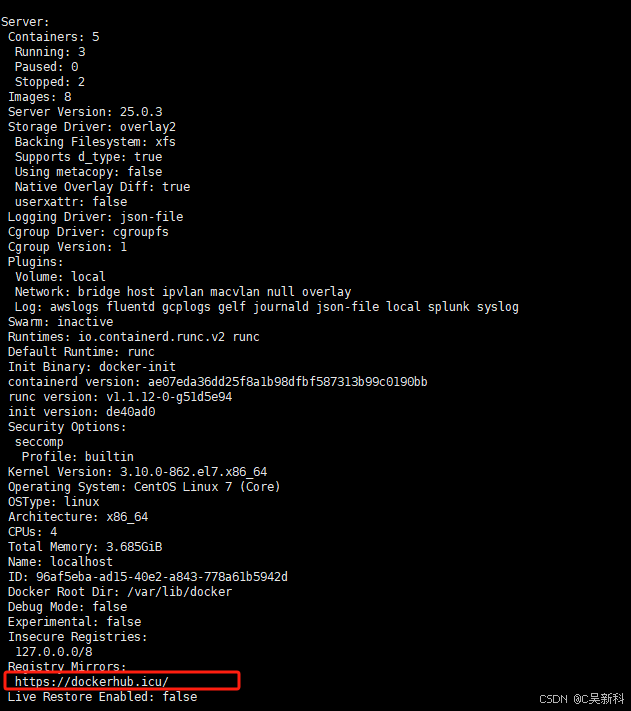Click the runc version v1.1.12 line
This screenshot has height=711, width=631.
[x=120, y=397]
